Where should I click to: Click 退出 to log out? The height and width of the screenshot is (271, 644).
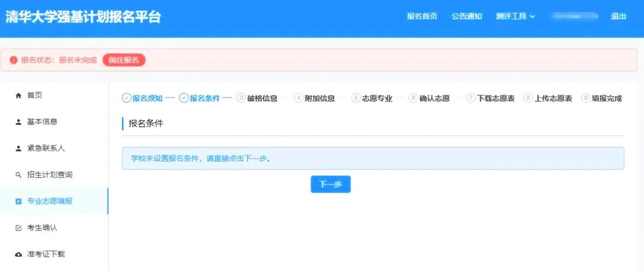(618, 17)
